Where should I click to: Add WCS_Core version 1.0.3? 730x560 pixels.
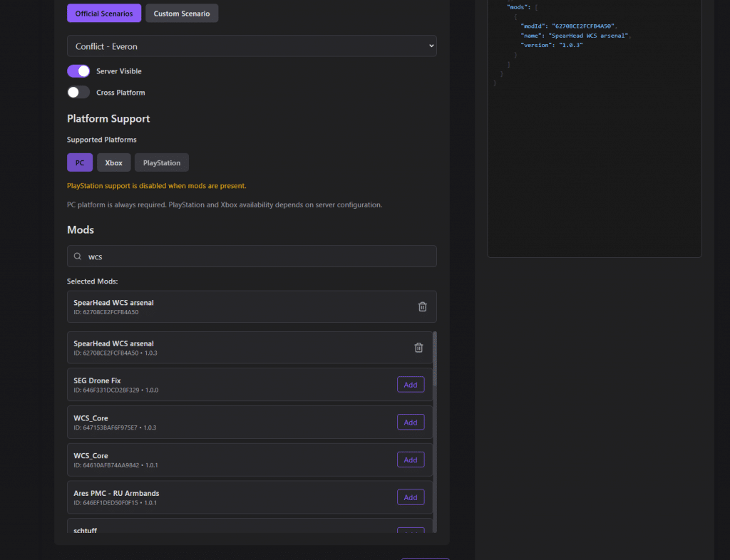point(410,422)
